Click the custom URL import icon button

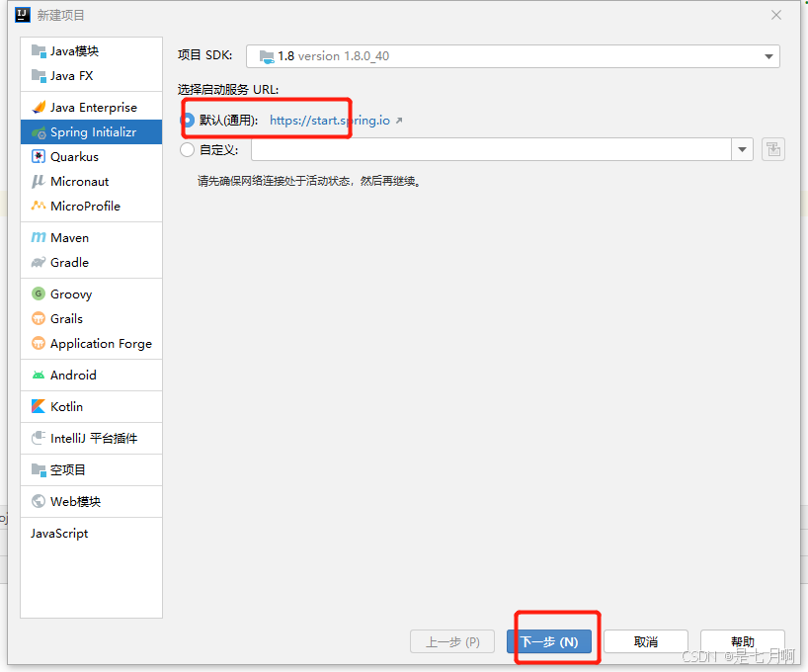(x=773, y=149)
